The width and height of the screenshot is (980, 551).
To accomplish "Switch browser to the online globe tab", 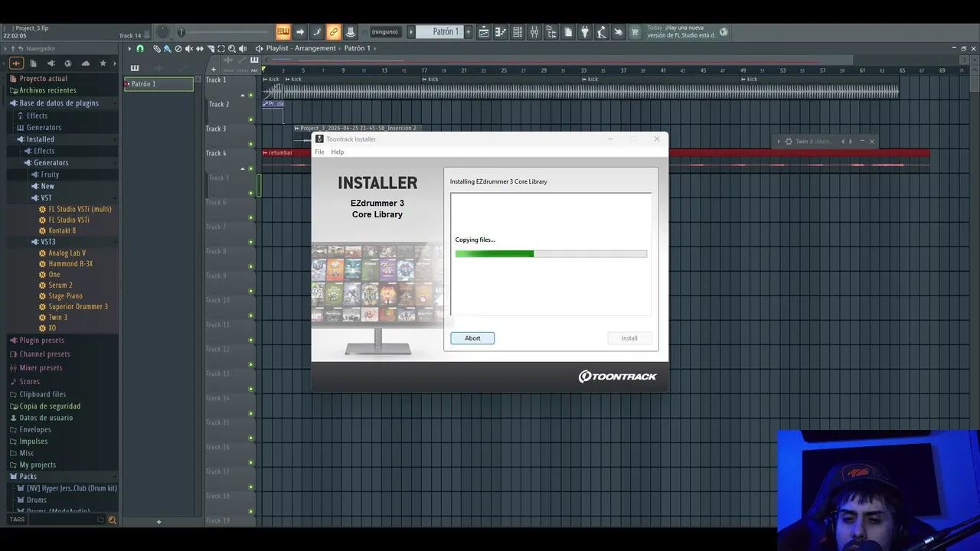I will 68,64.
